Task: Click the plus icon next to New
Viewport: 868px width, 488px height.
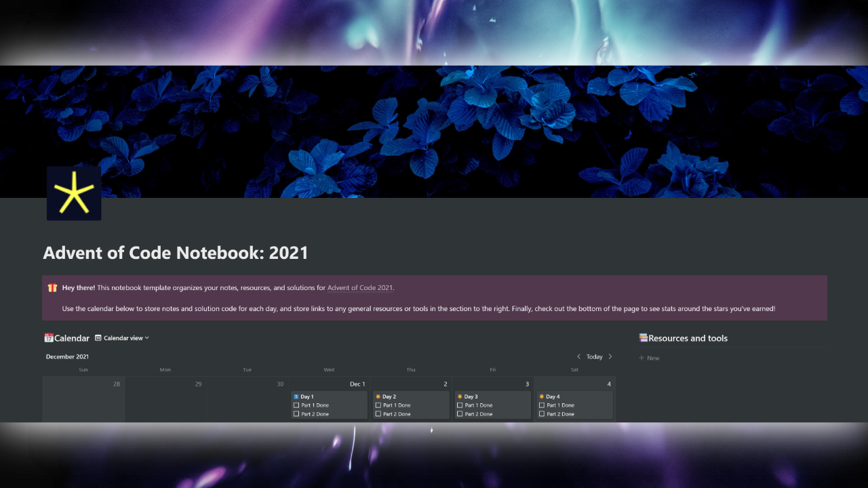Action: [642, 358]
